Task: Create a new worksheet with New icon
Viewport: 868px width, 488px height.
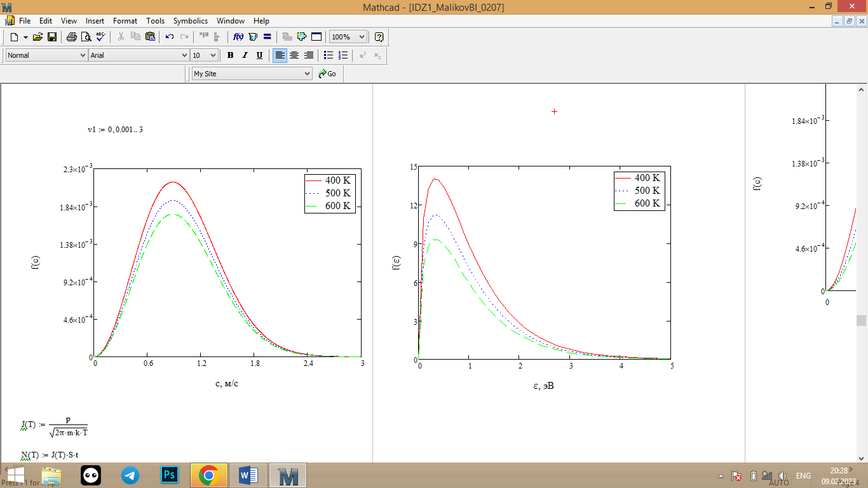Action: click(14, 37)
